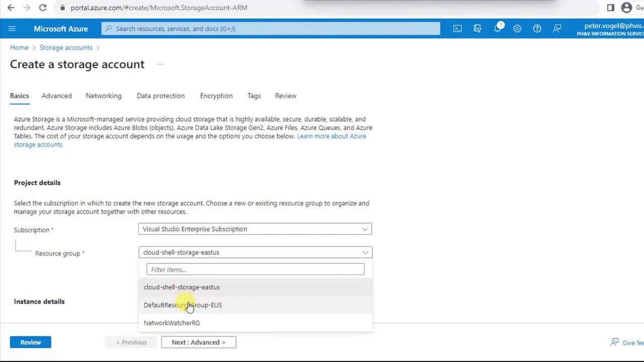Image resolution: width=644 pixels, height=362 pixels.
Task: Focus the Filter items search box
Action: point(256,269)
